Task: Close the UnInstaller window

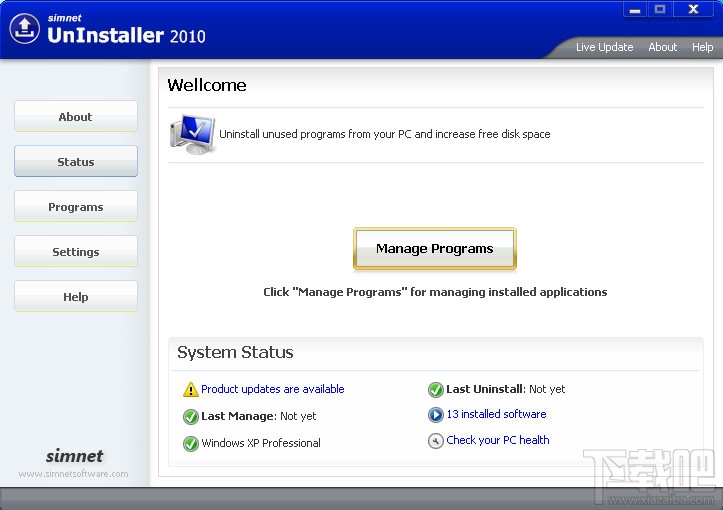Action: point(693,9)
